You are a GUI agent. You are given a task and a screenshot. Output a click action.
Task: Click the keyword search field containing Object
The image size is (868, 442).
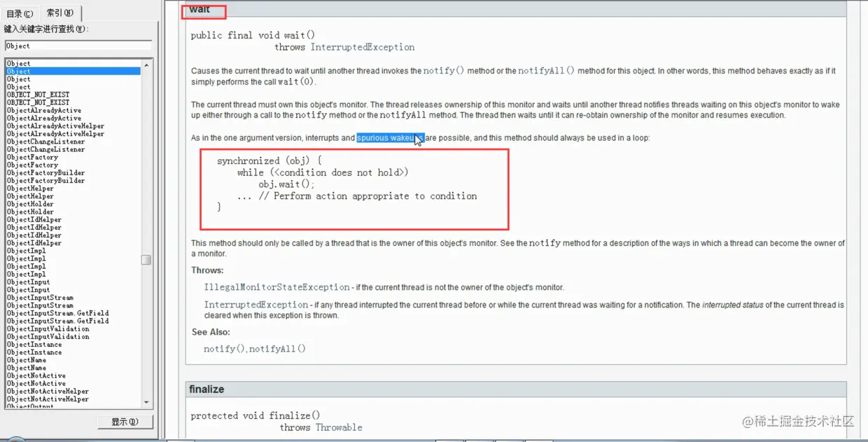click(x=78, y=46)
